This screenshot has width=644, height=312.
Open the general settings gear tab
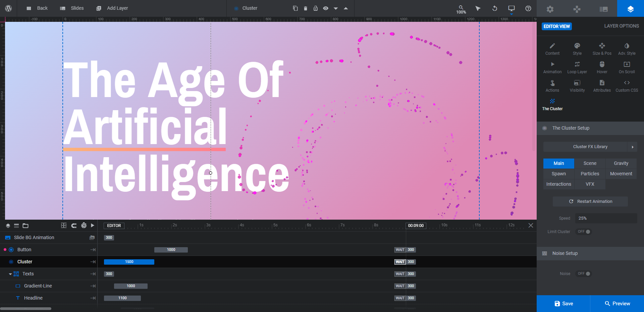click(x=550, y=9)
